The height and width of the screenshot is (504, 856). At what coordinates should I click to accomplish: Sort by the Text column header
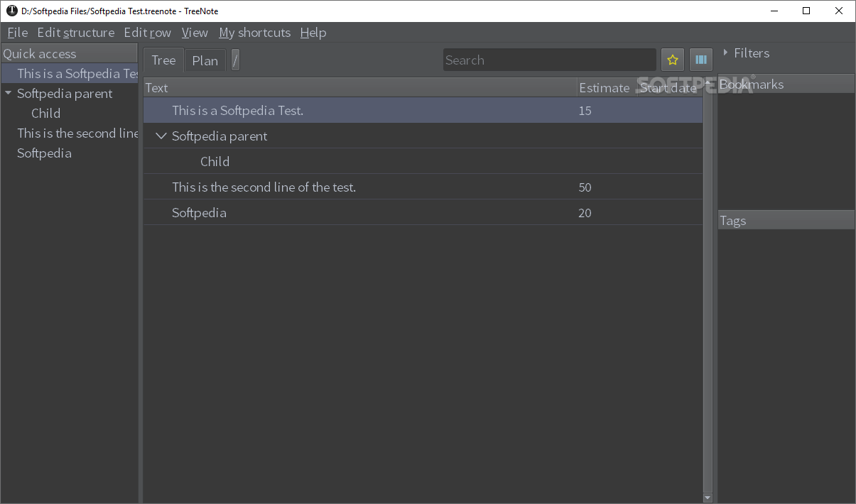(x=360, y=87)
